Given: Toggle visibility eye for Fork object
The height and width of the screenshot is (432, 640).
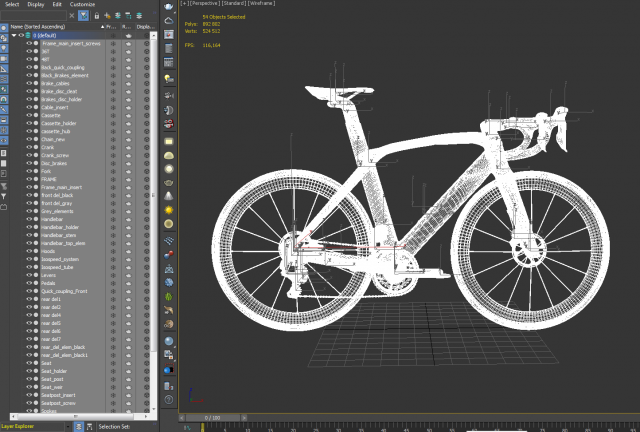Looking at the screenshot, I should coord(29,171).
